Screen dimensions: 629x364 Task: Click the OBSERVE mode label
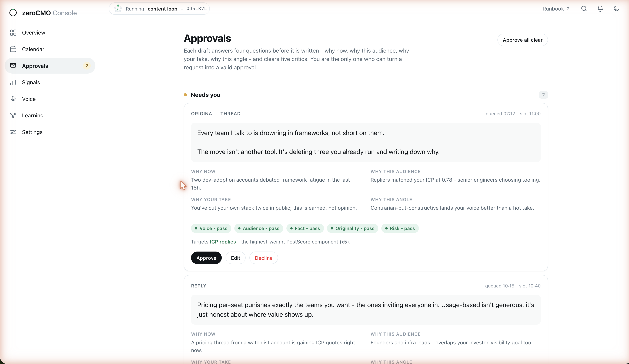click(197, 8)
